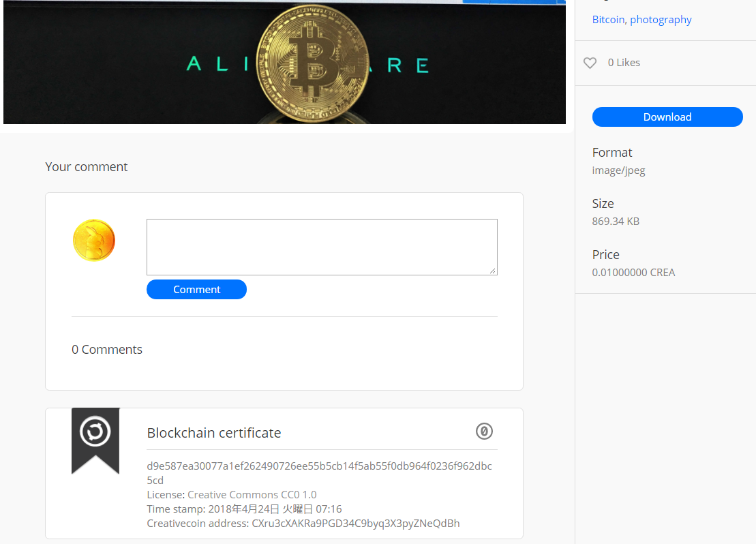Submit with the Comment button

[x=197, y=289]
